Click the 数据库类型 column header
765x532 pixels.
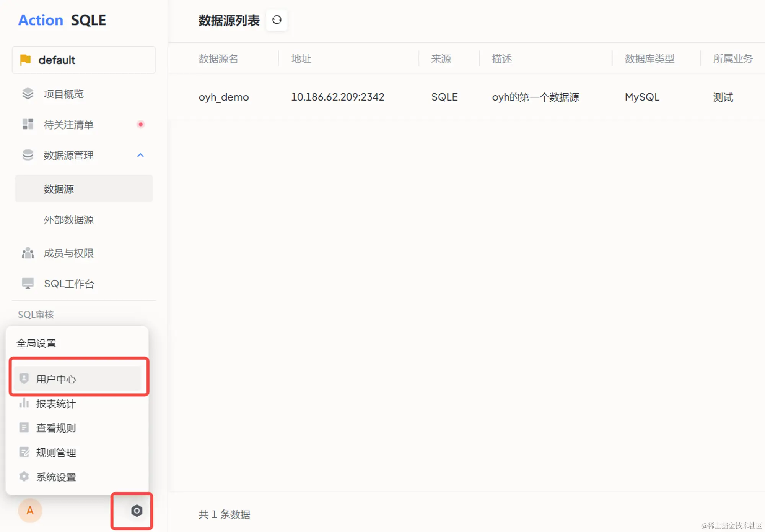click(649, 58)
